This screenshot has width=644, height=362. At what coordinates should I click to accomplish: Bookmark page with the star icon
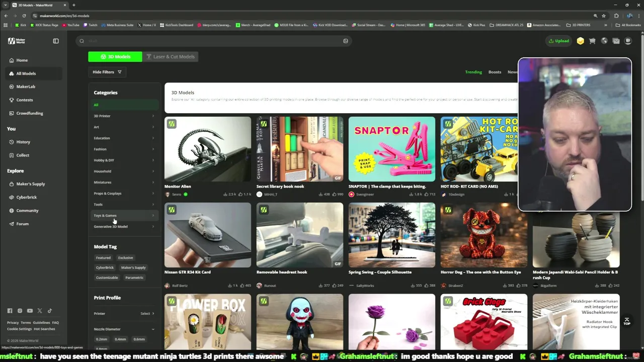coord(604,16)
